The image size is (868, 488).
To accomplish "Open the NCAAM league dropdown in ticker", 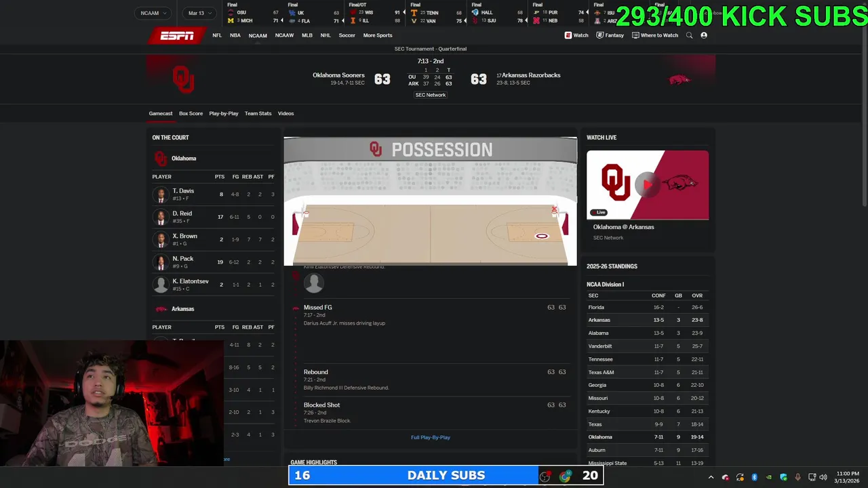I will pyautogui.click(x=153, y=13).
